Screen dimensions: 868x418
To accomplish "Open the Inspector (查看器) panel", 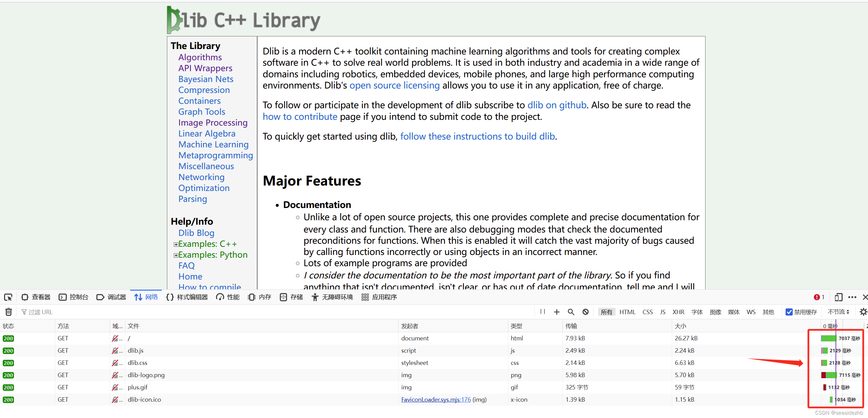I will 36,297.
